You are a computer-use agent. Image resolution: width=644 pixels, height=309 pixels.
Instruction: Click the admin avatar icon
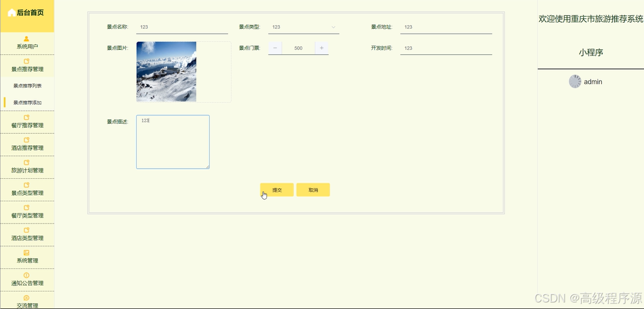tap(575, 82)
